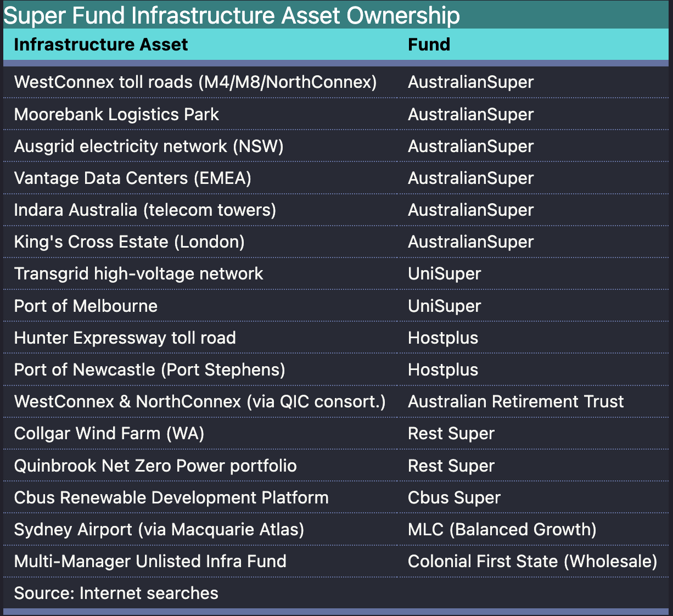Select the WestConnex toll roads (M4/M8/NorthConnex) cell

195,82
